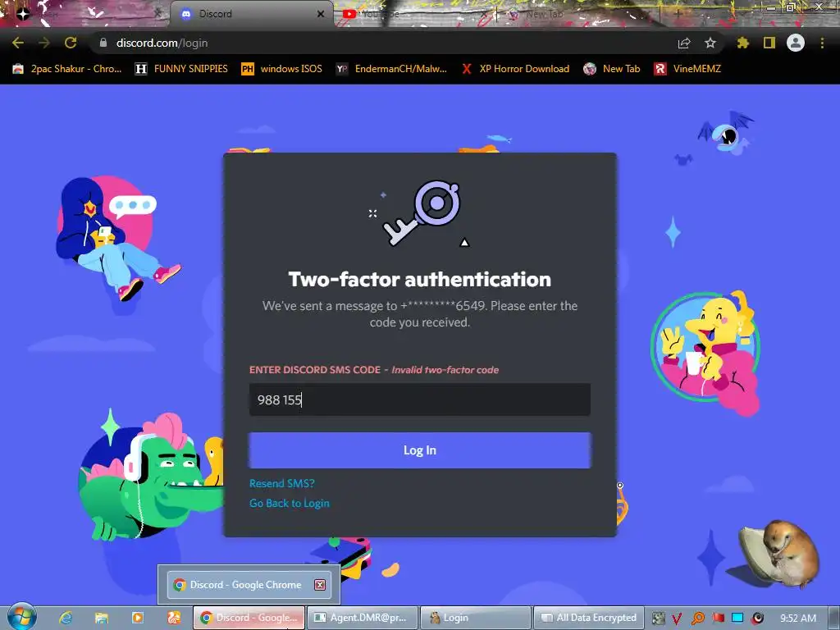840x630 pixels.
Task: Click the cyan monitor tray icon
Action: tap(737, 619)
